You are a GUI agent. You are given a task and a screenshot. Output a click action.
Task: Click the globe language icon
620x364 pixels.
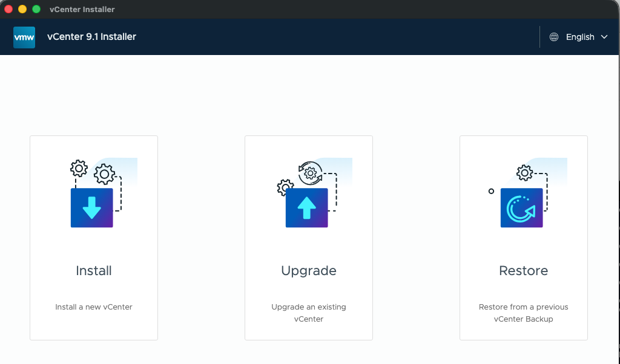click(x=554, y=37)
